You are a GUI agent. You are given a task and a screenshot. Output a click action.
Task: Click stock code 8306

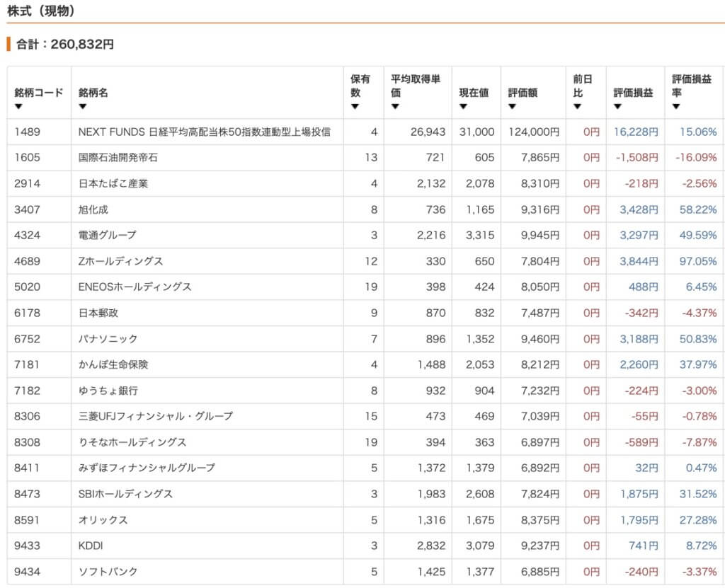pyautogui.click(x=27, y=416)
